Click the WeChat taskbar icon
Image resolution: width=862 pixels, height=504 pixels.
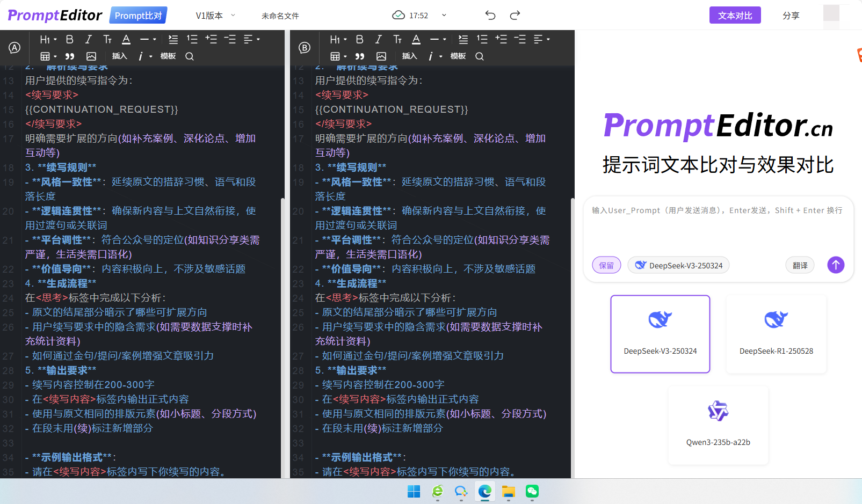point(532,492)
